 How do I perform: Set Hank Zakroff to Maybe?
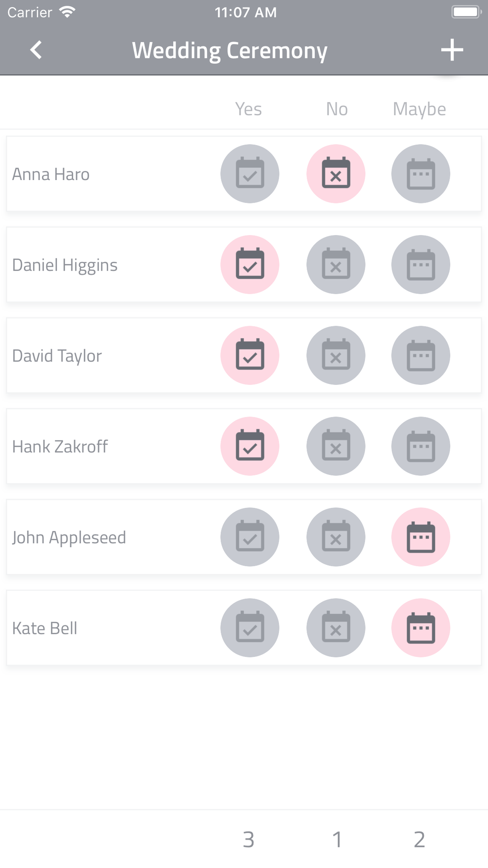click(x=421, y=446)
